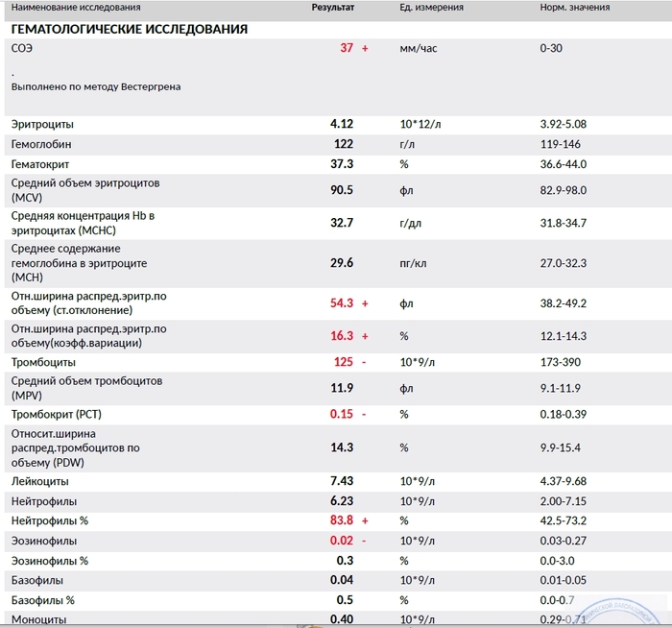Select the MCV result value 90.5
Viewport: 672px width, 628px height.
coord(342,190)
